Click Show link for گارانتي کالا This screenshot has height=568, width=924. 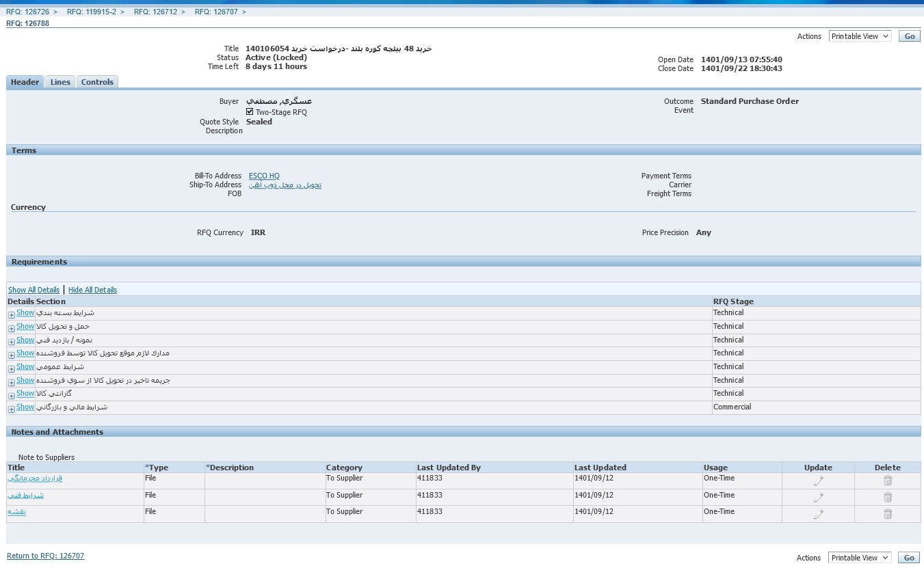[x=25, y=393]
